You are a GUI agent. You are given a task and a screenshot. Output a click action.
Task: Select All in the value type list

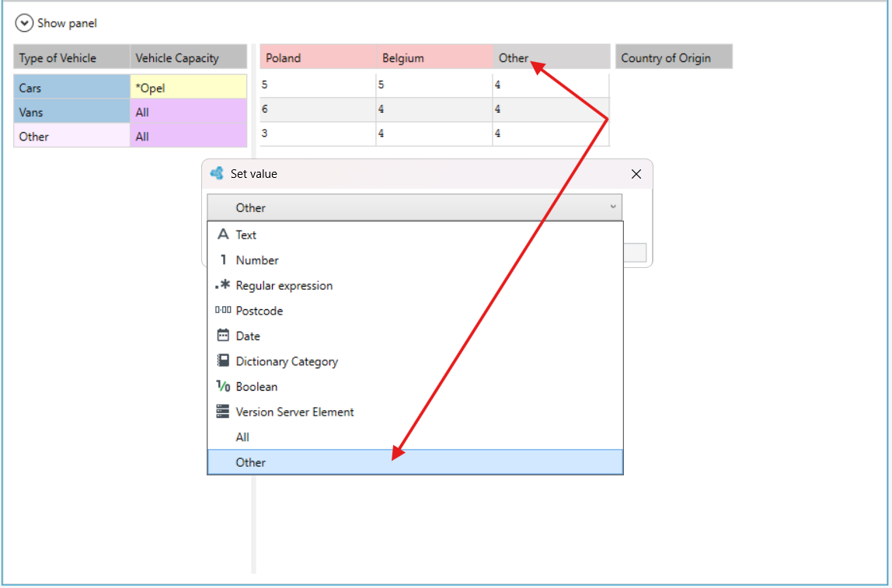pos(415,437)
